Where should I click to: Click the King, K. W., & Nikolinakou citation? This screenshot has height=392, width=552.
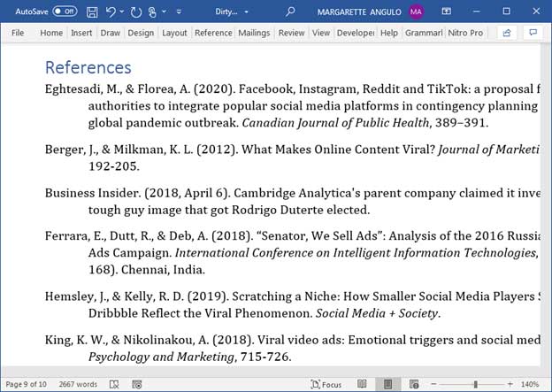293,340
